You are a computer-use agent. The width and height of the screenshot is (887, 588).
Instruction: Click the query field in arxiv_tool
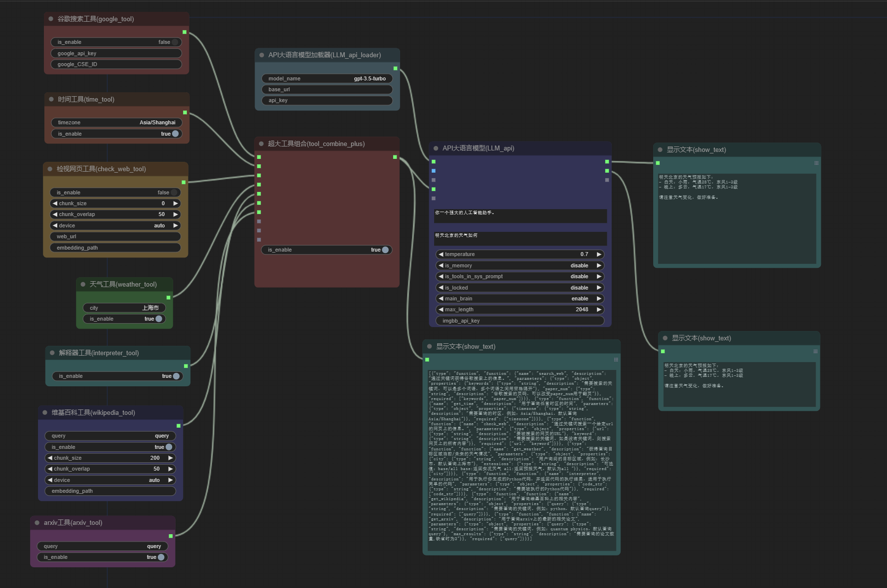coord(103,546)
